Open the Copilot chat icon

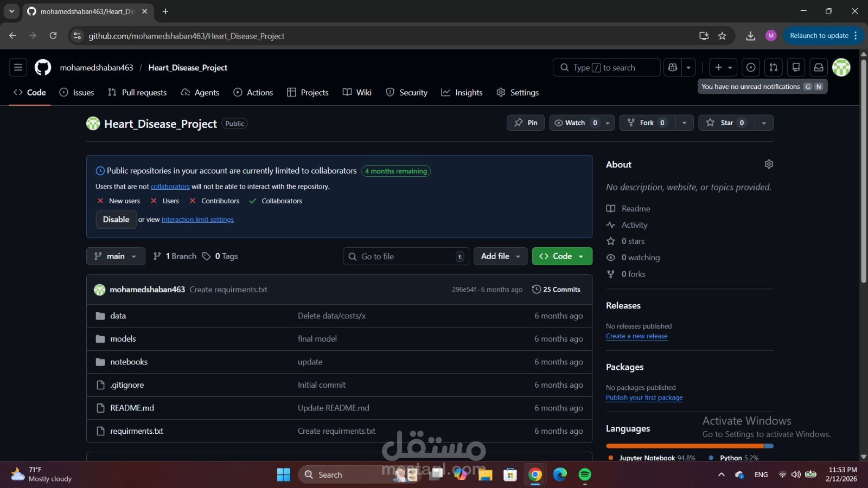pyautogui.click(x=673, y=67)
